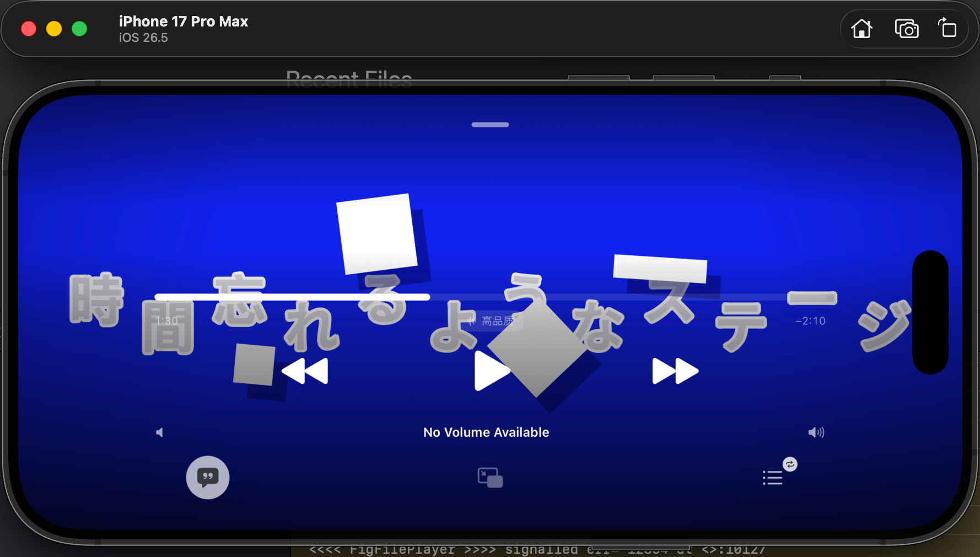Close the simulator window with red button
This screenshot has height=557, width=980.
29,29
